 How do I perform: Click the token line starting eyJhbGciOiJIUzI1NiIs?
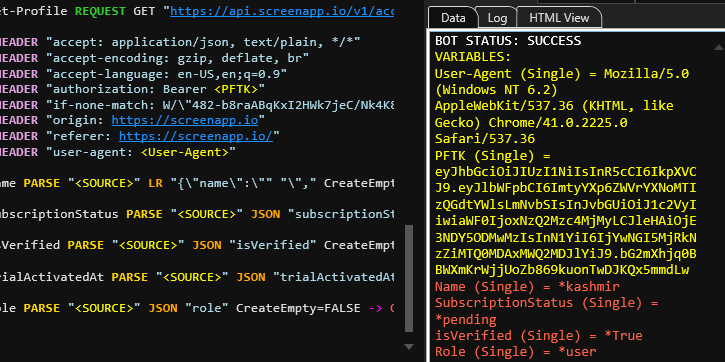(x=565, y=172)
